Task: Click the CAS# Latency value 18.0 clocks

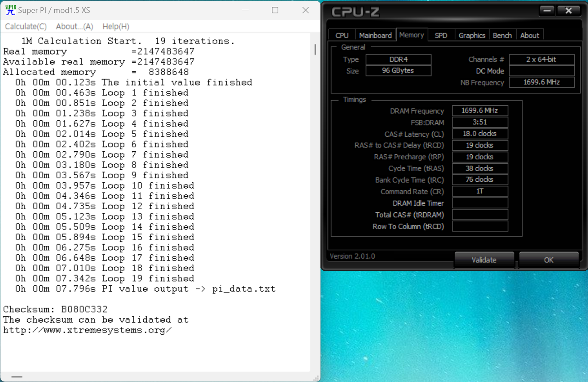Action: pos(480,134)
